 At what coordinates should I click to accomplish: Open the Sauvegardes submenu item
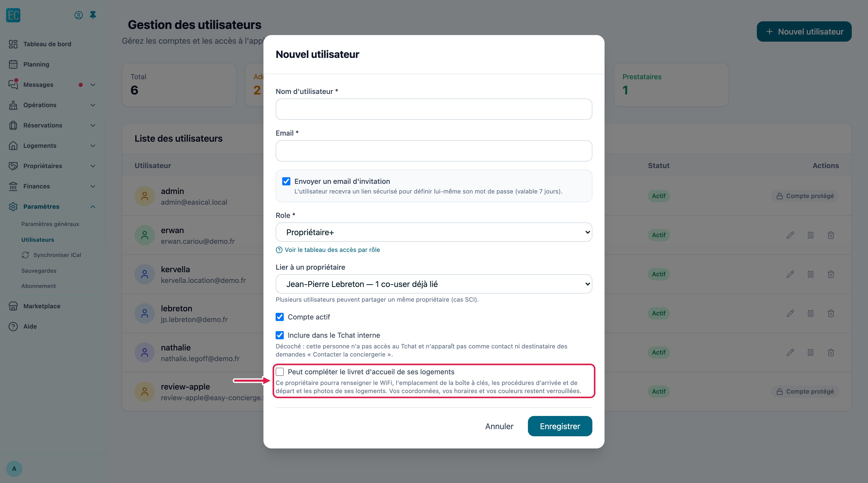39,271
